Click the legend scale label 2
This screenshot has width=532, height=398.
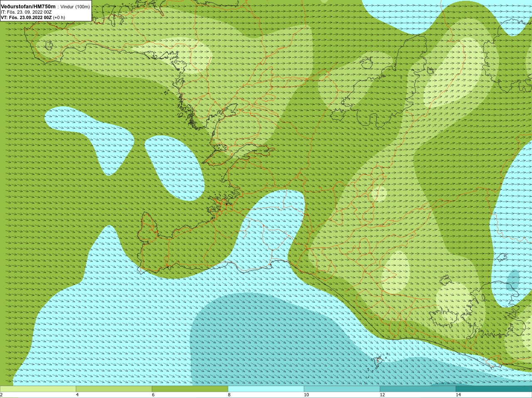click(1, 395)
